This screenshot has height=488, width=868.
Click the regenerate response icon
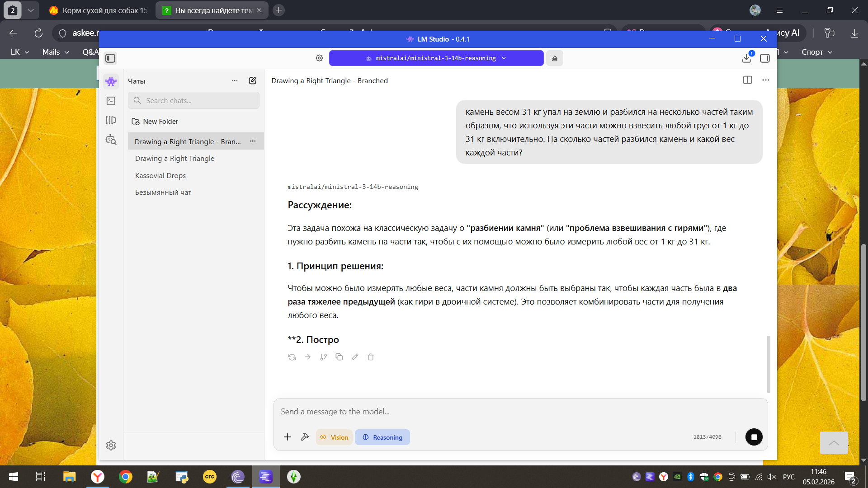292,357
